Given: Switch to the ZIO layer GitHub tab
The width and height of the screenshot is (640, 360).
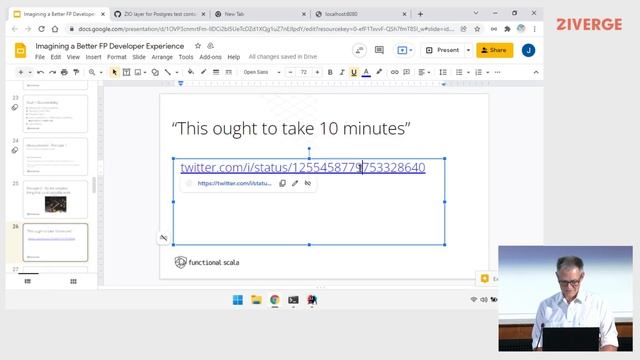Looking at the screenshot, I should (160, 14).
